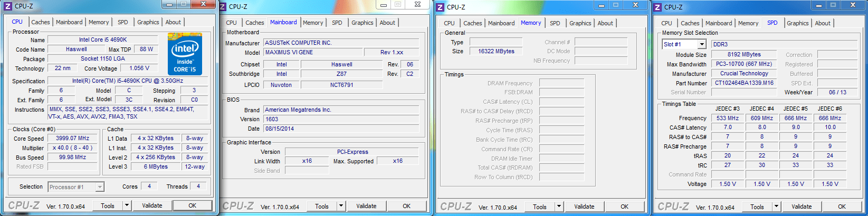
Task: Open About tab in SPD window
Action: [823, 23]
